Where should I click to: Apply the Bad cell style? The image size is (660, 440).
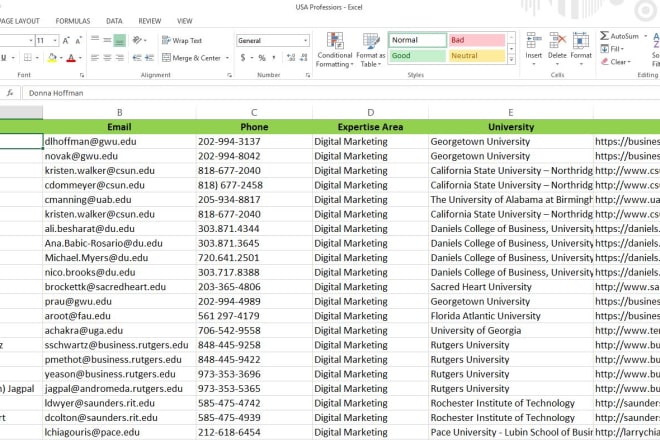pos(477,40)
